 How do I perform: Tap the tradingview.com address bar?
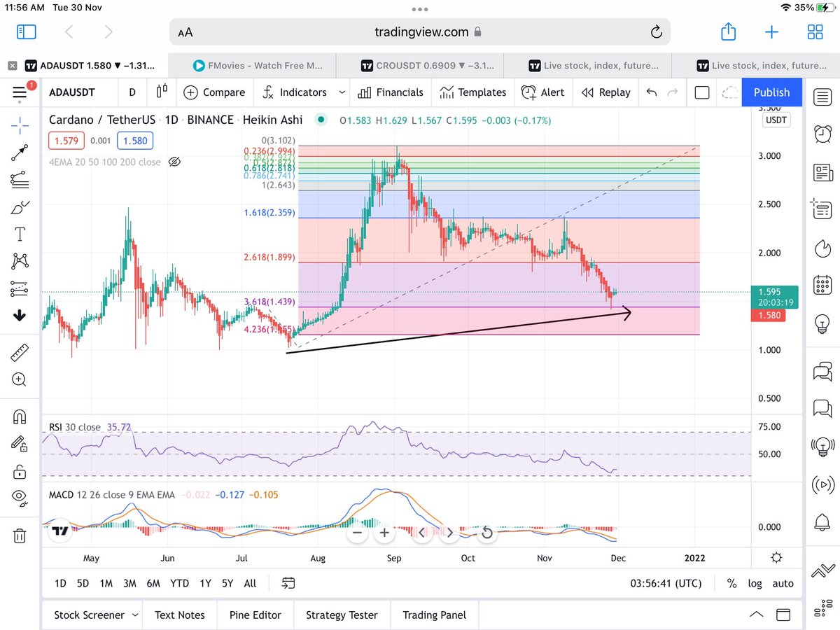[420, 31]
